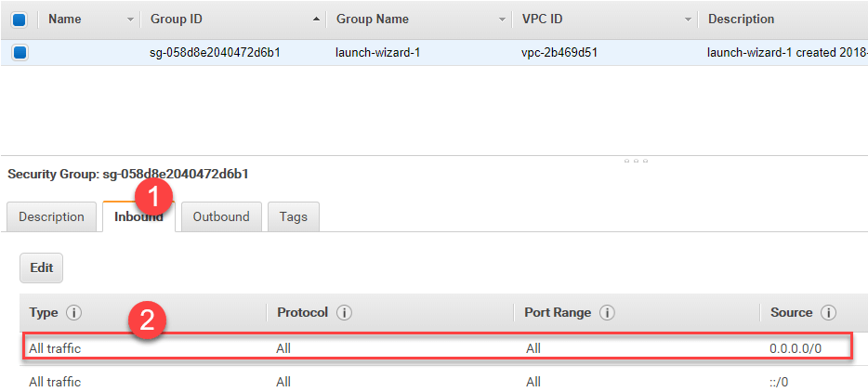The width and height of the screenshot is (868, 392).
Task: Select the 0.0.0.0/0 source rule row
Action: coord(437,348)
